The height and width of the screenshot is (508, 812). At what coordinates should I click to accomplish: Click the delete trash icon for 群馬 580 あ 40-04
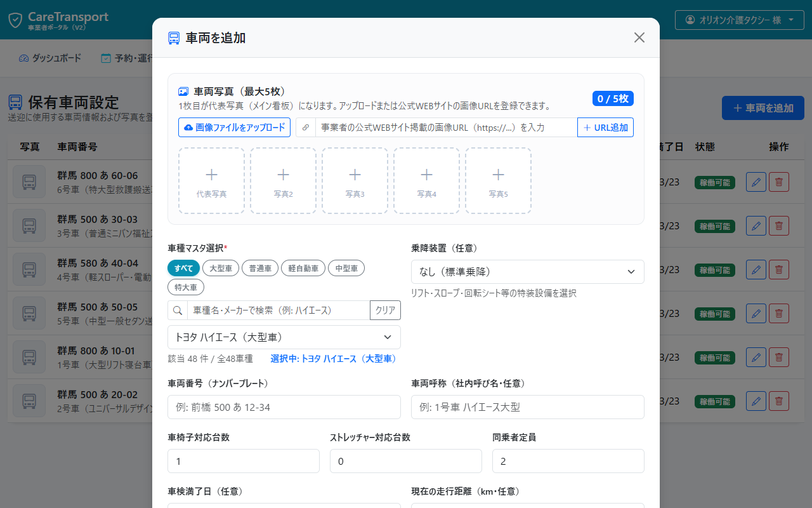pos(779,270)
